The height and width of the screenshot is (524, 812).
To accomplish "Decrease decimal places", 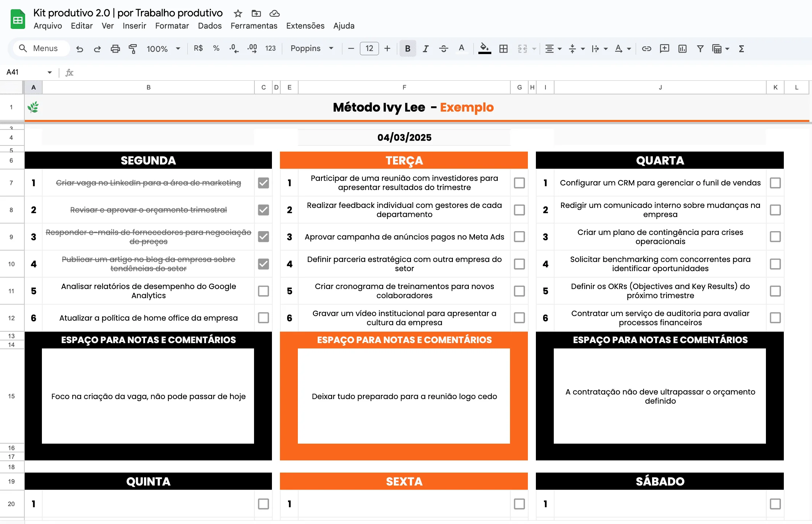I will pyautogui.click(x=234, y=49).
